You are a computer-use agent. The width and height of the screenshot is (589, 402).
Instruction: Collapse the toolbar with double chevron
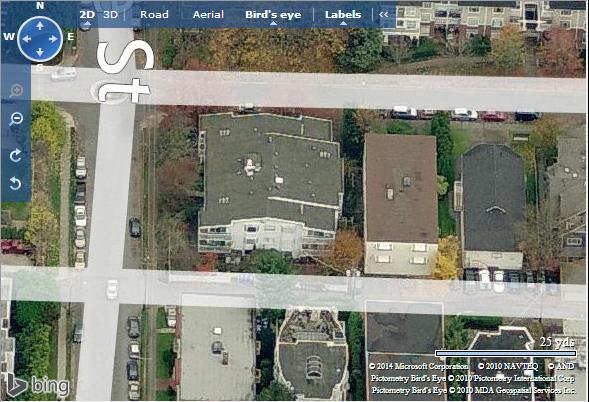pos(384,14)
